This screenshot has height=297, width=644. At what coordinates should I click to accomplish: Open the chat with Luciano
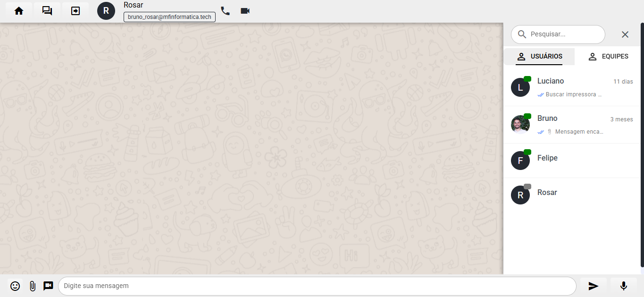click(x=572, y=87)
